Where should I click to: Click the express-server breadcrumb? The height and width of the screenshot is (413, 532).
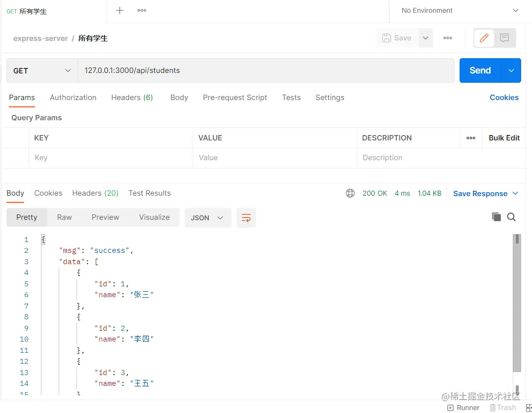tap(40, 38)
